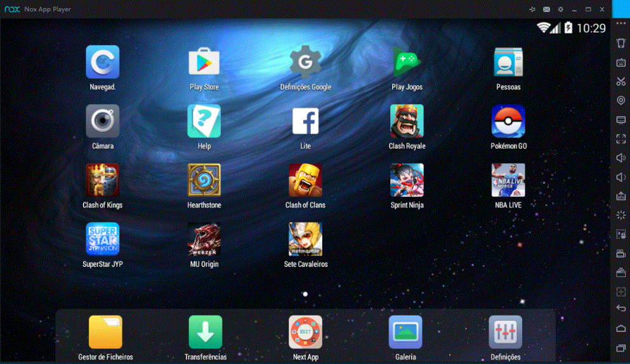The height and width of the screenshot is (364, 630).
Task: Click the multi-instance add icon in sidebar
Action: 620,292
